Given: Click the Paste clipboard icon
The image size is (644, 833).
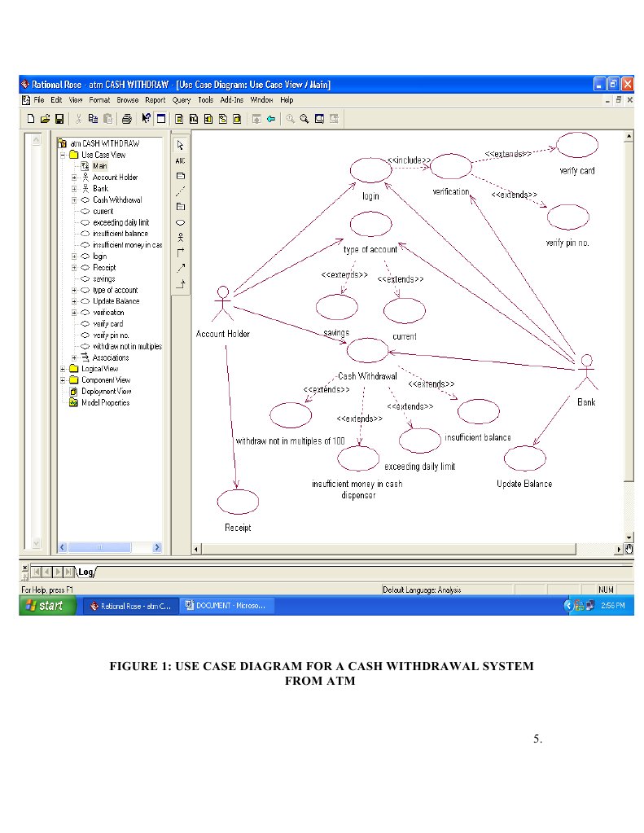Looking at the screenshot, I should [x=107, y=119].
